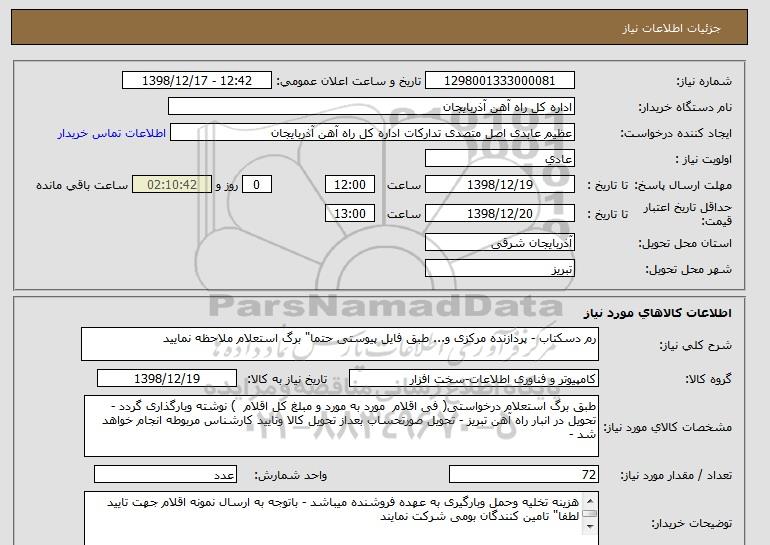
Task: Click buyer organization name field
Action: pos(371,107)
